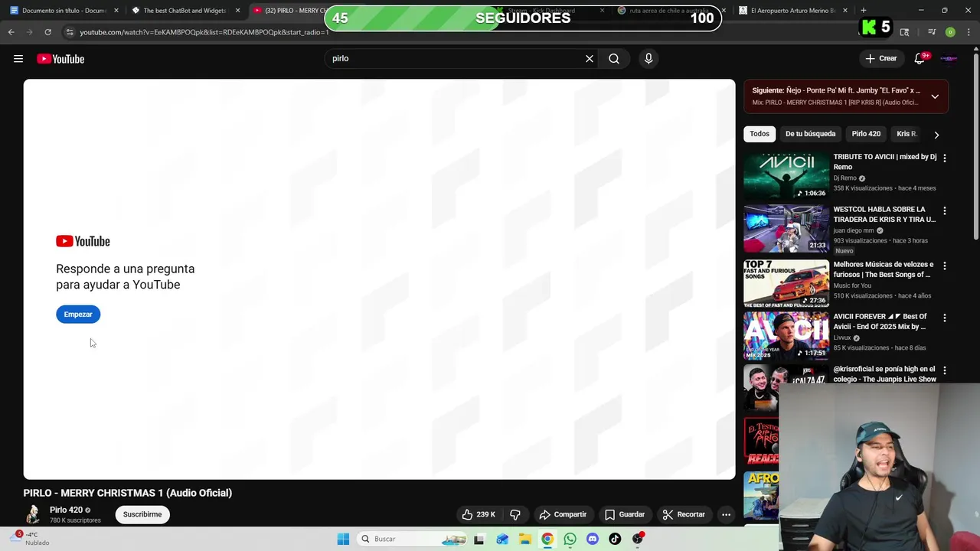Select the Pirlo 420 filter chip
Screen dimensions: 980x551
pyautogui.click(x=866, y=134)
